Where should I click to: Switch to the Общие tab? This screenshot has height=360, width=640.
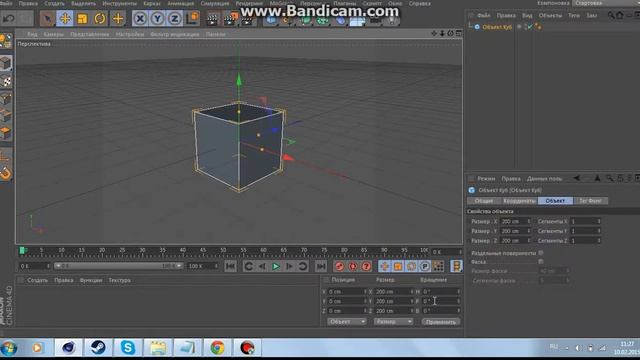click(x=484, y=201)
